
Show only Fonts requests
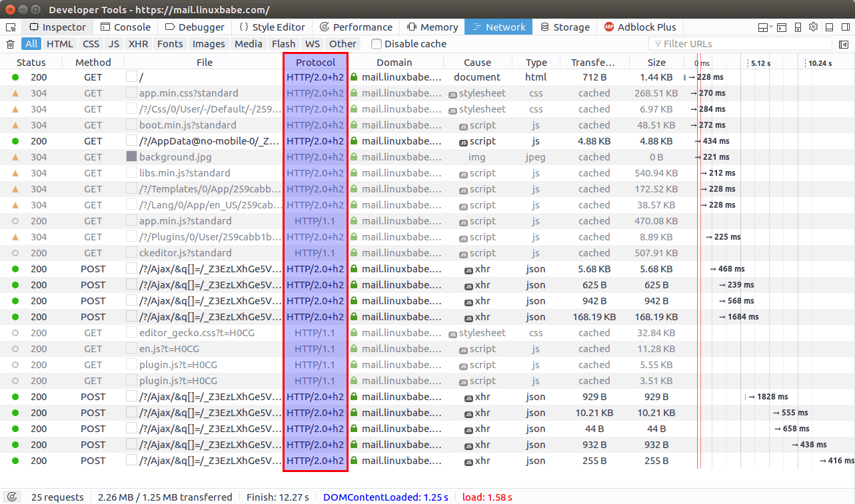[x=170, y=44]
